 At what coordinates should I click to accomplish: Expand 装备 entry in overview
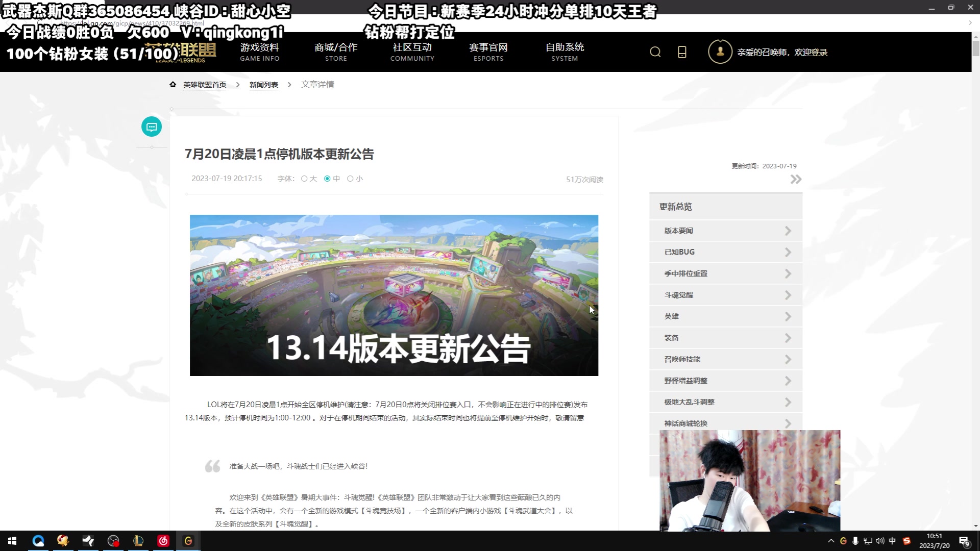[x=726, y=338]
